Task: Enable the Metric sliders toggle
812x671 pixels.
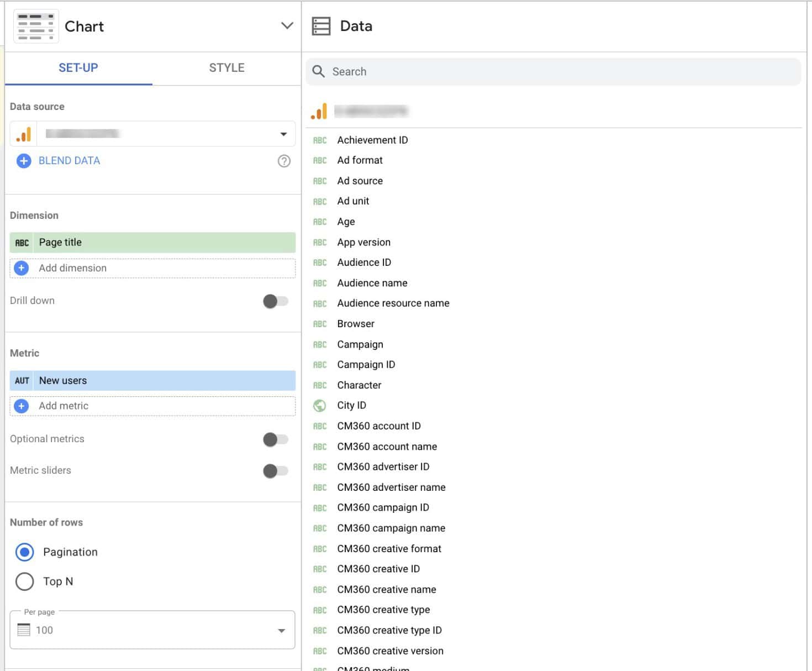Action: coord(276,471)
